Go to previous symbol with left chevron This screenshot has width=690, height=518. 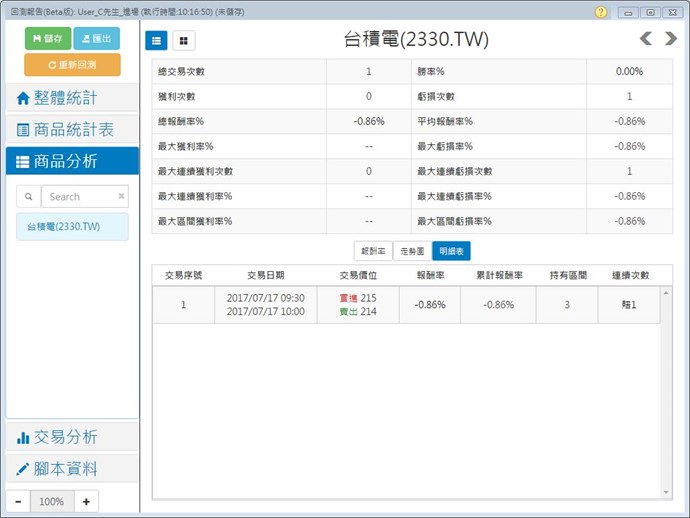pyautogui.click(x=645, y=39)
